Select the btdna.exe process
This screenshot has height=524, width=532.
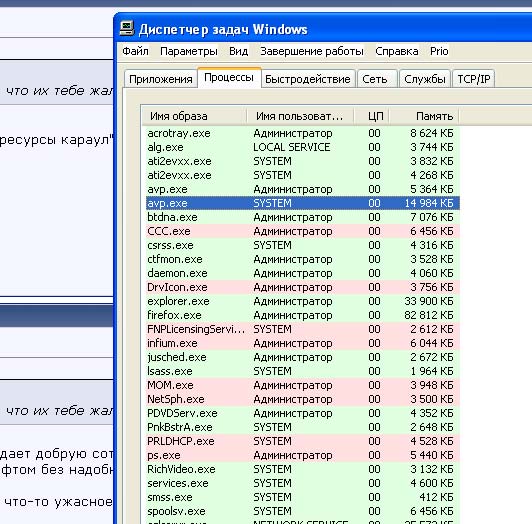click(303, 217)
